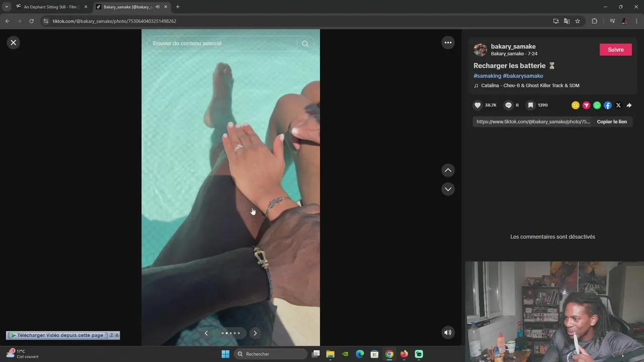
Task: Share the post to Facebook
Action: point(608,105)
